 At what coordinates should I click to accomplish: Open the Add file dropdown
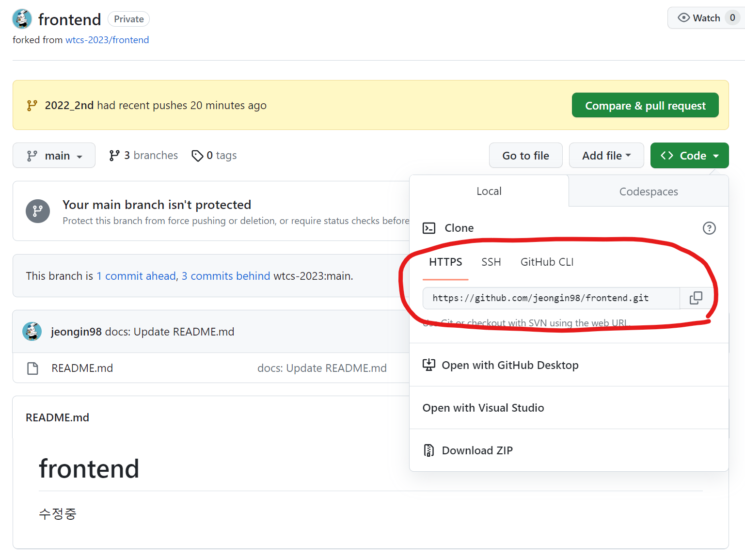point(606,156)
